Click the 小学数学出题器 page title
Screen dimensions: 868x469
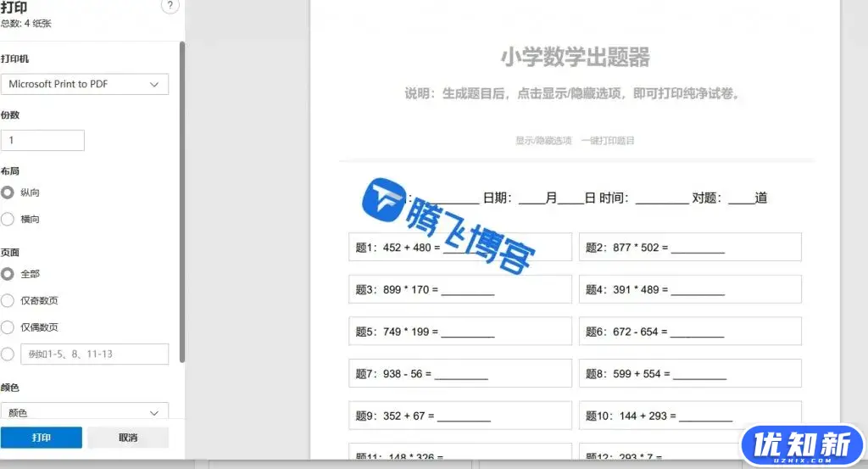click(576, 57)
